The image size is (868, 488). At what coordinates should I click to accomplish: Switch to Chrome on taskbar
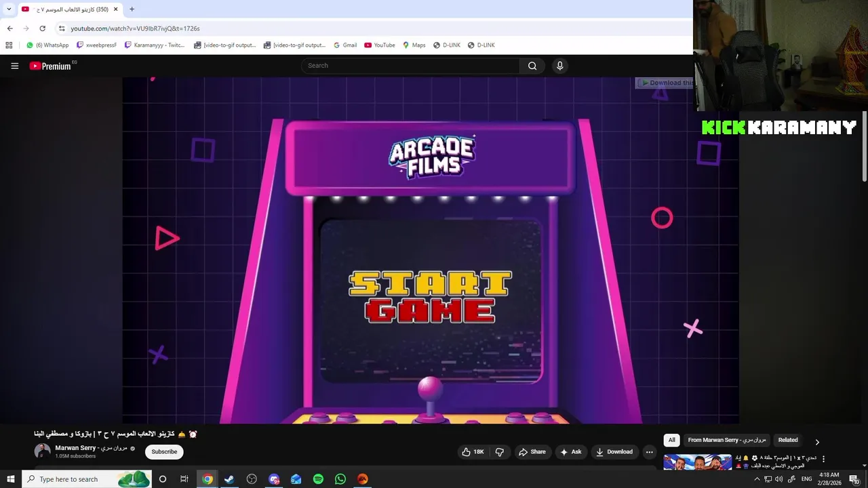tap(208, 479)
